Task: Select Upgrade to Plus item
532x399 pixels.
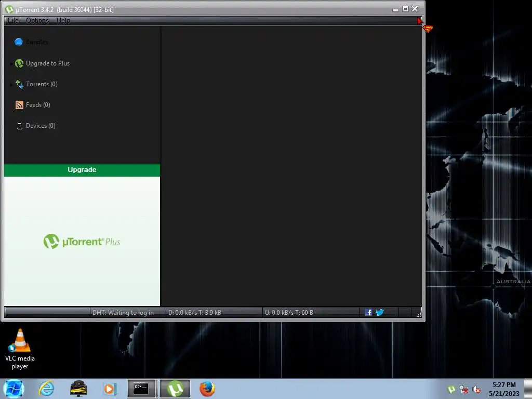Action: pyautogui.click(x=47, y=63)
